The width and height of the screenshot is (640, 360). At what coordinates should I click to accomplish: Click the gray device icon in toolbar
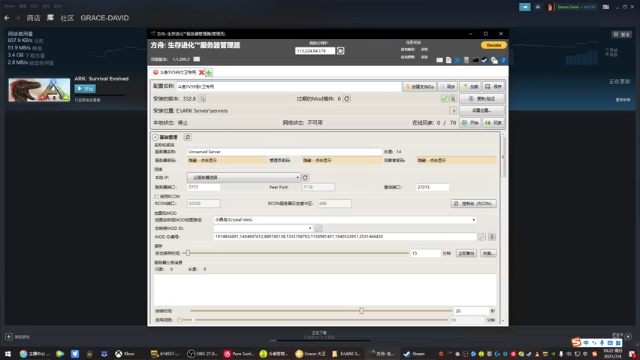[x=467, y=60]
